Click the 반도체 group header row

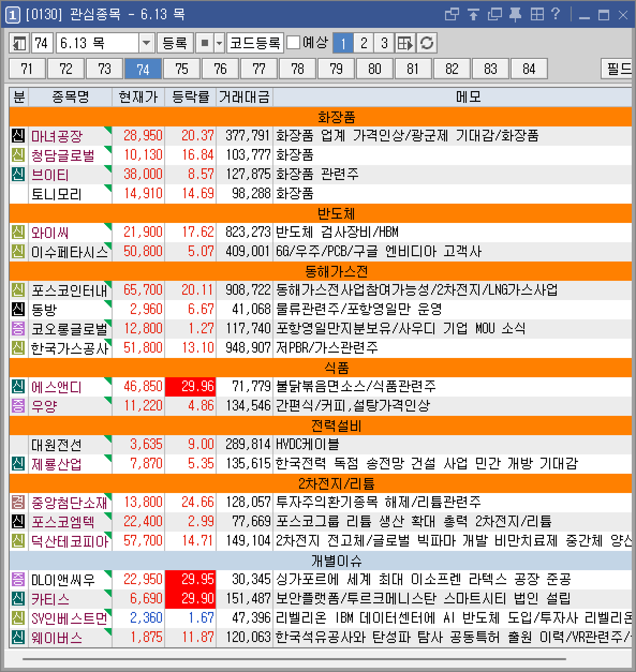click(321, 213)
